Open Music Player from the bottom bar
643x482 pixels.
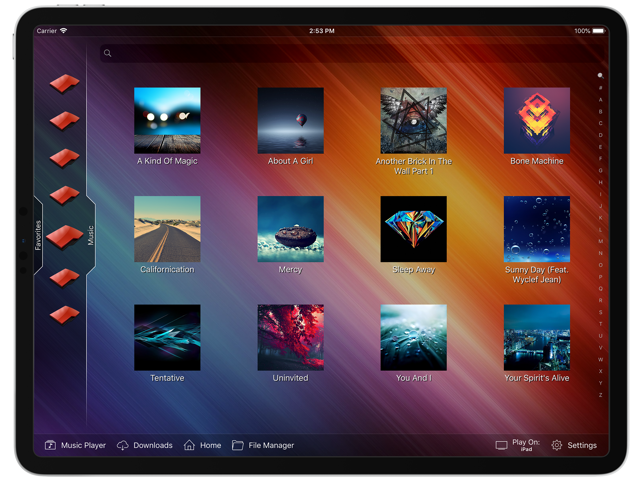pyautogui.click(x=75, y=445)
